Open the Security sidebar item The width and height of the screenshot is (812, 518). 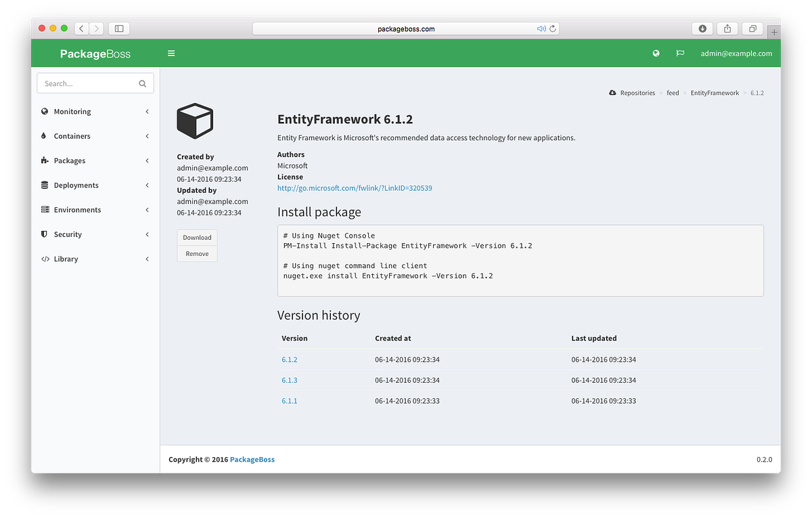click(x=95, y=234)
